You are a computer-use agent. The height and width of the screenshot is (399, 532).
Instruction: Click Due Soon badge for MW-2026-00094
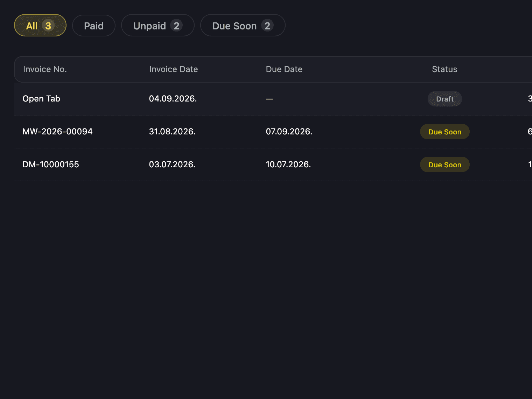click(445, 132)
